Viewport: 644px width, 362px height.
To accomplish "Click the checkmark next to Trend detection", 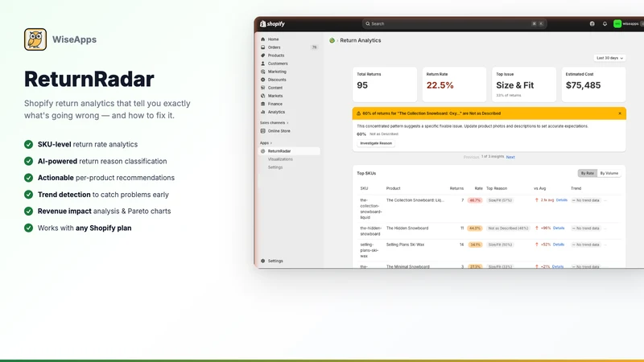I will pyautogui.click(x=28, y=195).
